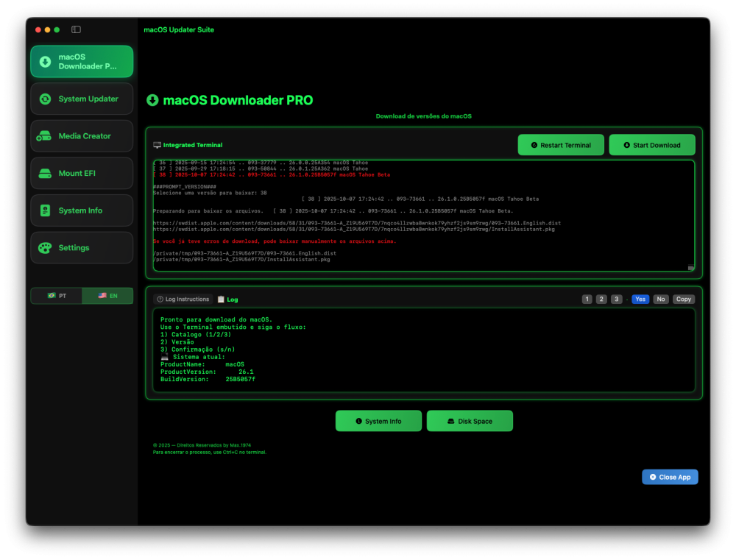Click the 'macOS Updater Suite' title
736x560 pixels.
[179, 29]
